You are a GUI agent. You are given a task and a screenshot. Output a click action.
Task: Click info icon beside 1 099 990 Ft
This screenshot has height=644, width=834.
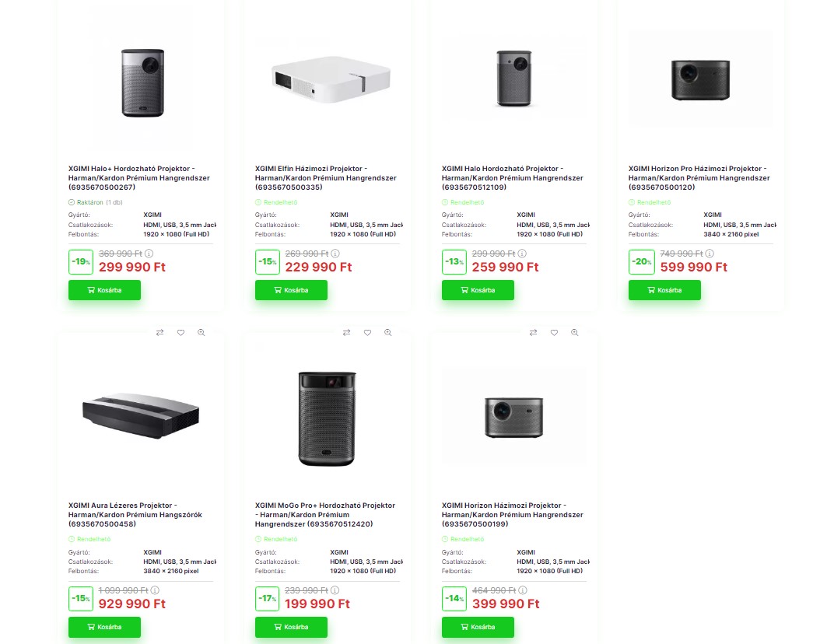click(156, 590)
